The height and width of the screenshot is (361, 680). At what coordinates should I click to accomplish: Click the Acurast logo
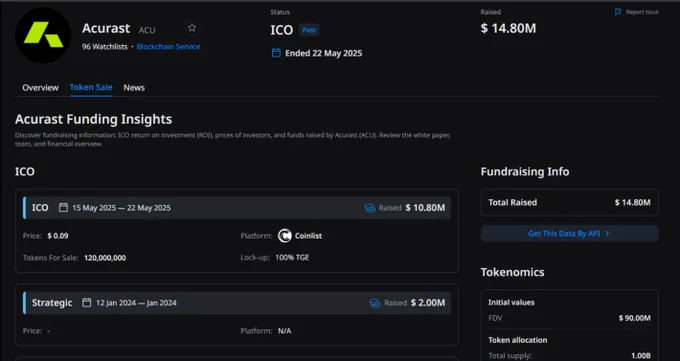point(43,35)
